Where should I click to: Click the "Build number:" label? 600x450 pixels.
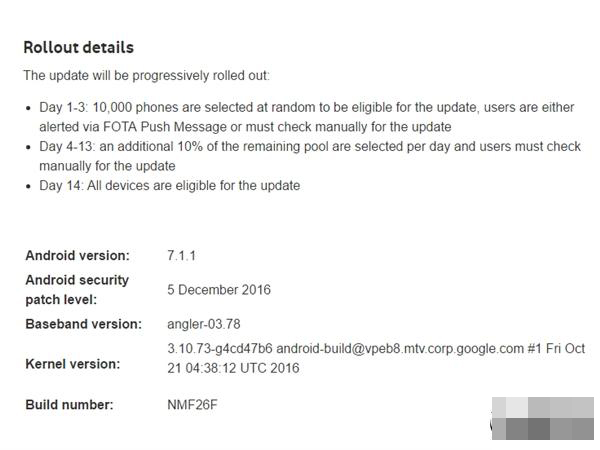[x=69, y=404]
